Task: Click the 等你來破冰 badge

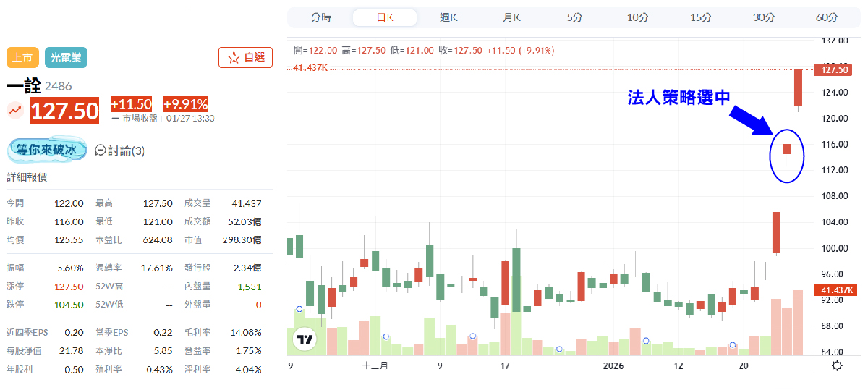Action: point(46,151)
